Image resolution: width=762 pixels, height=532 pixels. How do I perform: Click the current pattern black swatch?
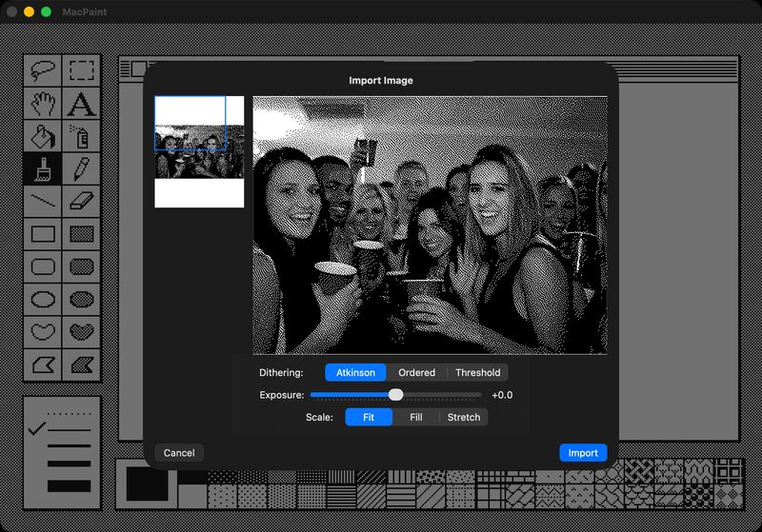coord(148,484)
